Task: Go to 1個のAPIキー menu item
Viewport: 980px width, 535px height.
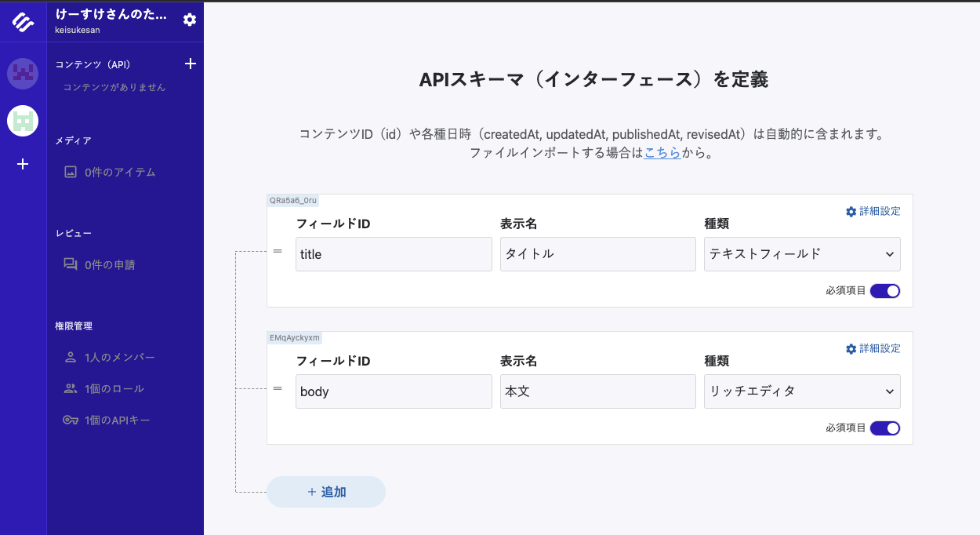Action: (x=116, y=420)
